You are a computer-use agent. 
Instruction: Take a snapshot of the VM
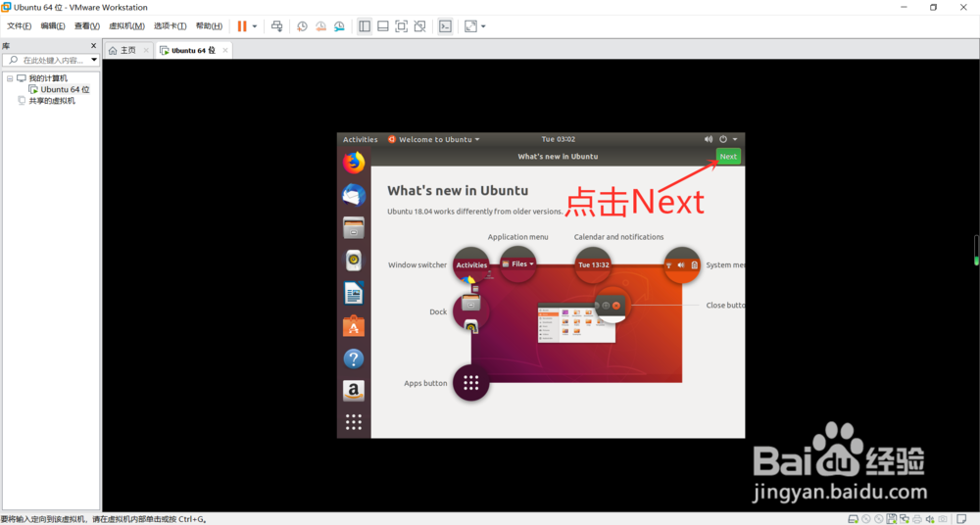coord(302,26)
